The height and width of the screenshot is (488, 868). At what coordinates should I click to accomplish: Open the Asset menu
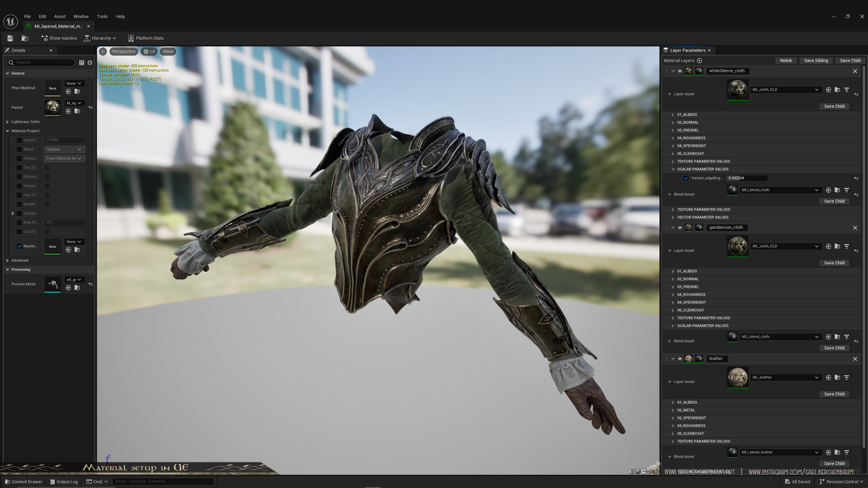(60, 17)
